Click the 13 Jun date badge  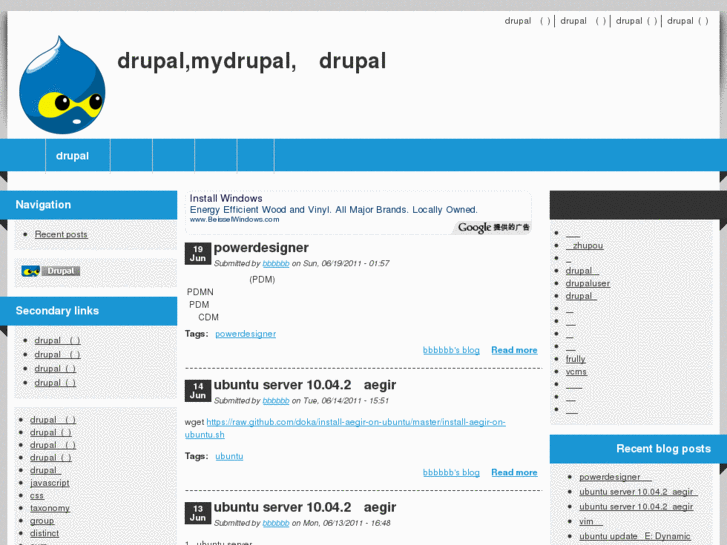[198, 513]
